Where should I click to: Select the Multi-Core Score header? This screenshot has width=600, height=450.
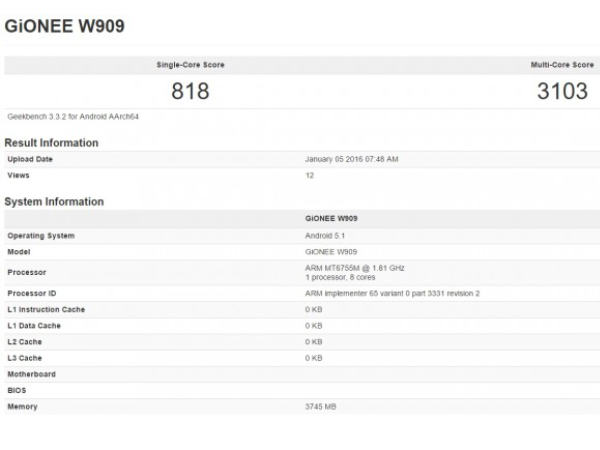(x=562, y=65)
